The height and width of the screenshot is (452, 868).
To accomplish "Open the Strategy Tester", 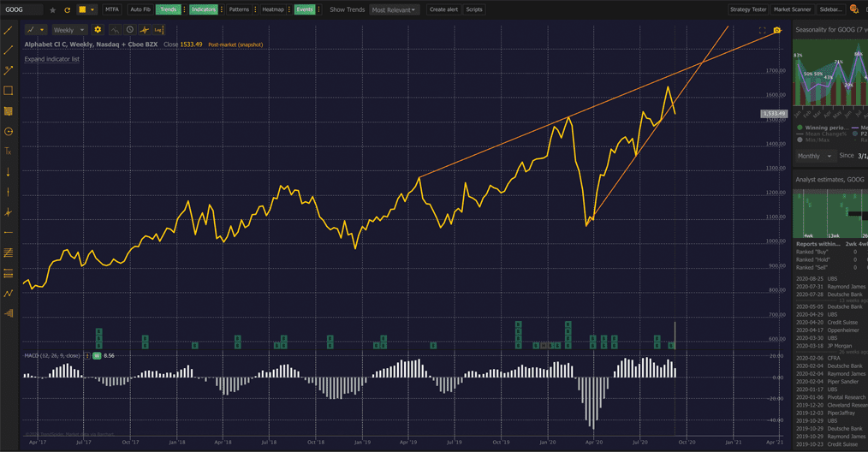I will point(748,9).
